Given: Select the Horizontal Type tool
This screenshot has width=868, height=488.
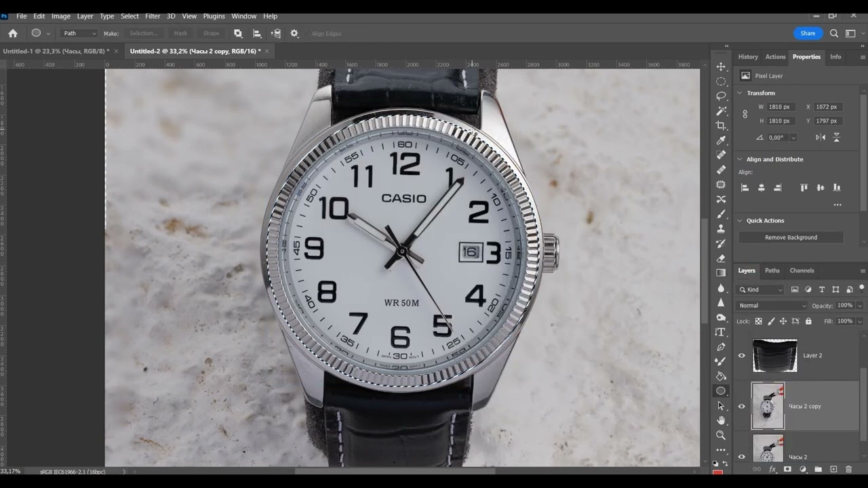Looking at the screenshot, I should coord(721,332).
